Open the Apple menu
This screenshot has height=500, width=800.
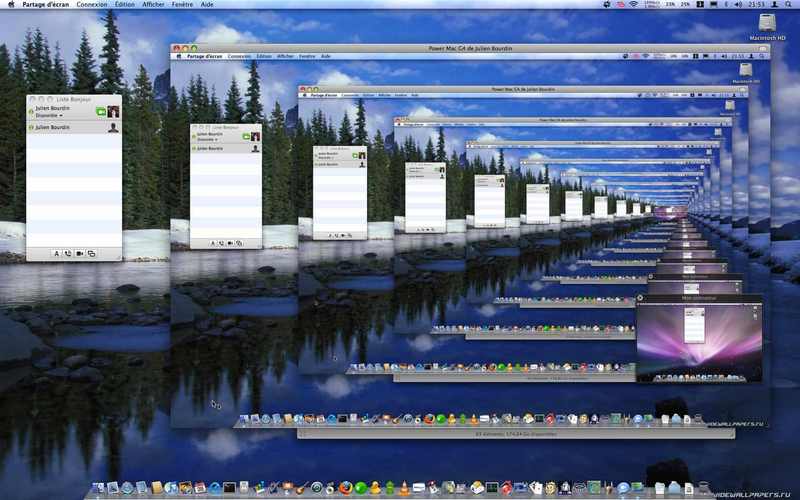(11, 4)
